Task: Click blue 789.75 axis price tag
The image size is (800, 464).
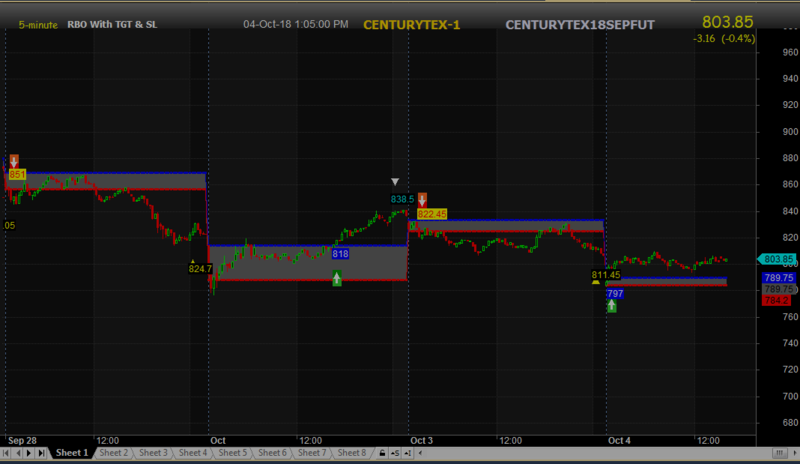Action: pyautogui.click(x=779, y=278)
